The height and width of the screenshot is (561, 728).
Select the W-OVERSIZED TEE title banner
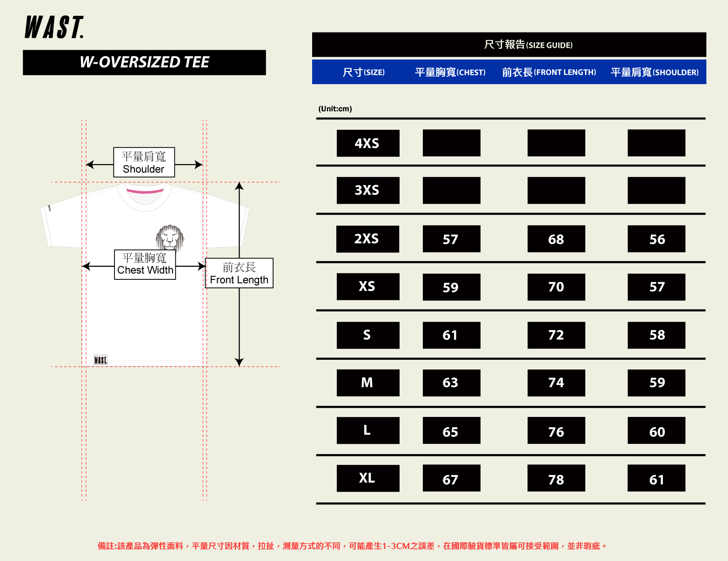pos(144,62)
